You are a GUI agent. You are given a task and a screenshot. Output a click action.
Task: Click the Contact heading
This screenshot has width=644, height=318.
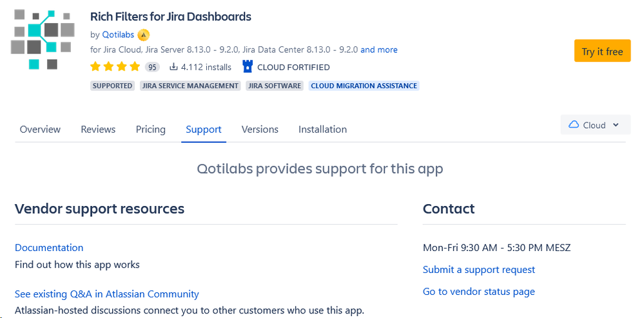(449, 209)
